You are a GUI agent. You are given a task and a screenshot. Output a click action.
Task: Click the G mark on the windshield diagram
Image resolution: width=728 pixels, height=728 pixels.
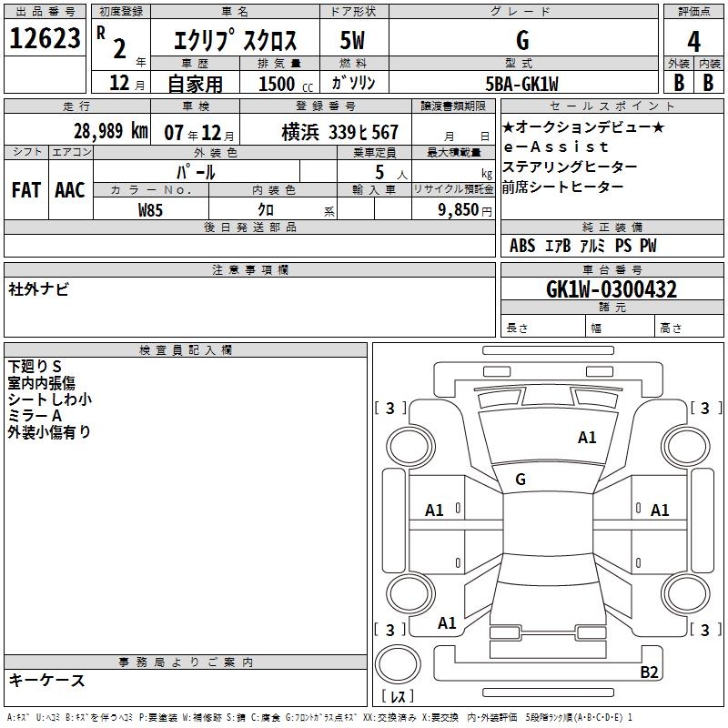(521, 480)
